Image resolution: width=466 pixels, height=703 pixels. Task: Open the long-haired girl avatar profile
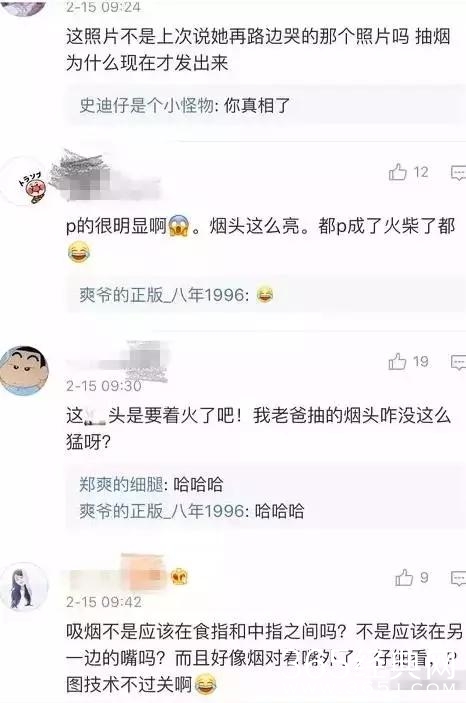25,586
